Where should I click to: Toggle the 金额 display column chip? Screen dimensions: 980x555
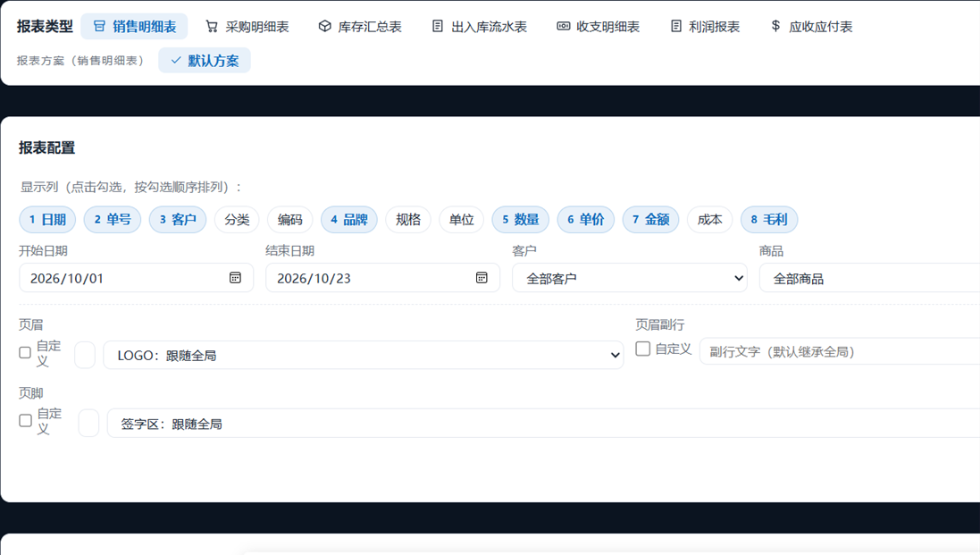[650, 219]
